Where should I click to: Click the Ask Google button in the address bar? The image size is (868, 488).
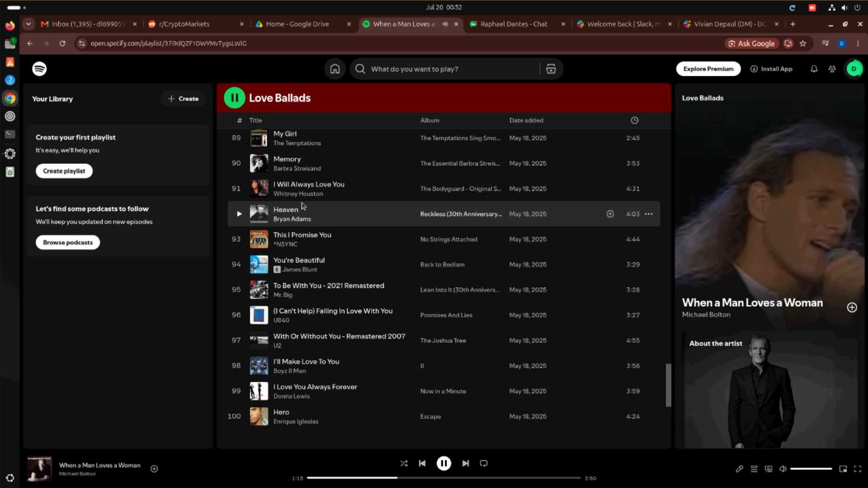752,44
